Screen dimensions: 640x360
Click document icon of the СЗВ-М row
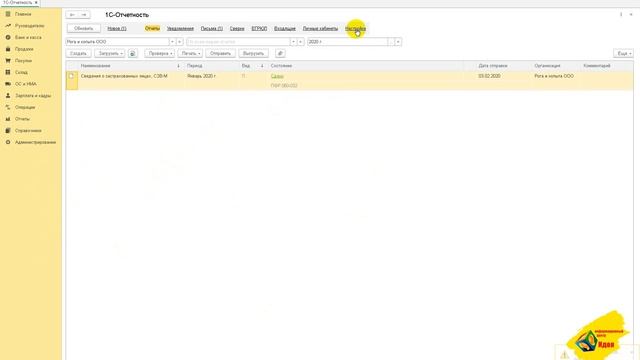point(71,76)
